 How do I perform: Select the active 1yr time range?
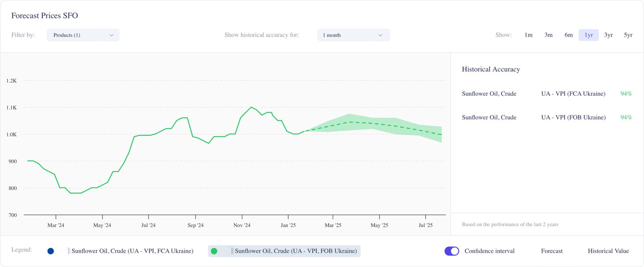588,35
